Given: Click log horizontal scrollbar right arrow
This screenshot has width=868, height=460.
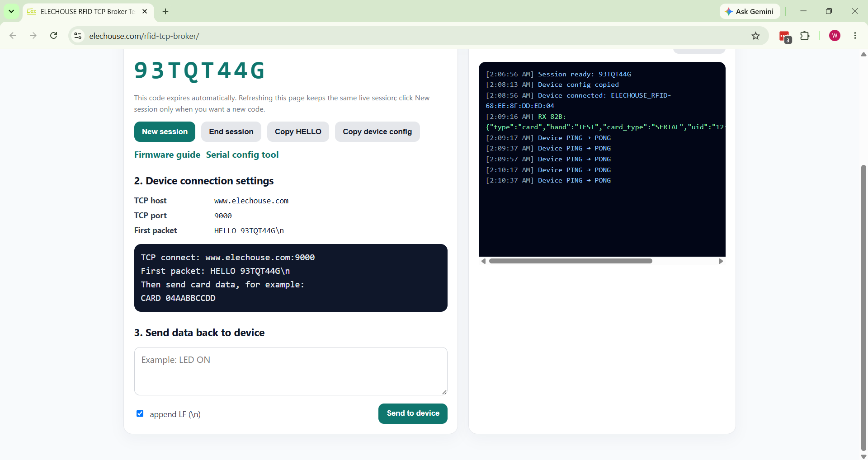Looking at the screenshot, I should click(x=721, y=261).
